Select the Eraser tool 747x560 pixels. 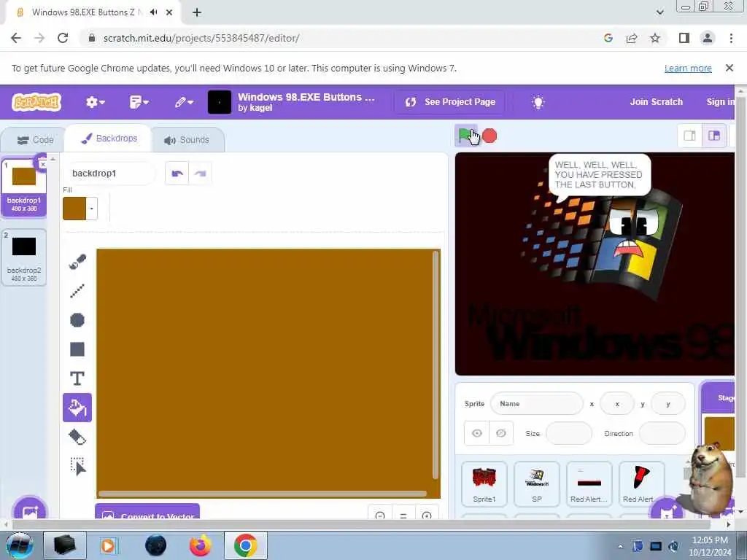tap(77, 437)
